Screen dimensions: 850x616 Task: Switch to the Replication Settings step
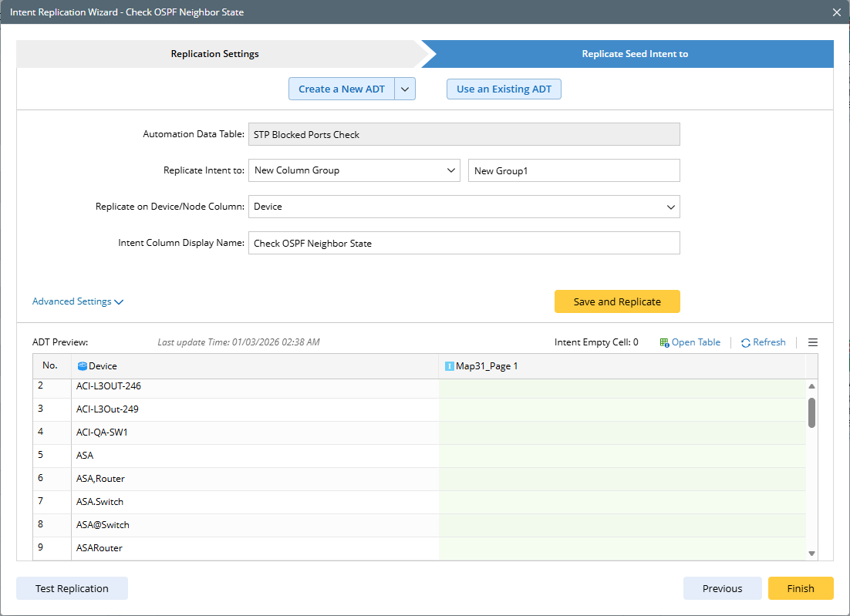215,54
